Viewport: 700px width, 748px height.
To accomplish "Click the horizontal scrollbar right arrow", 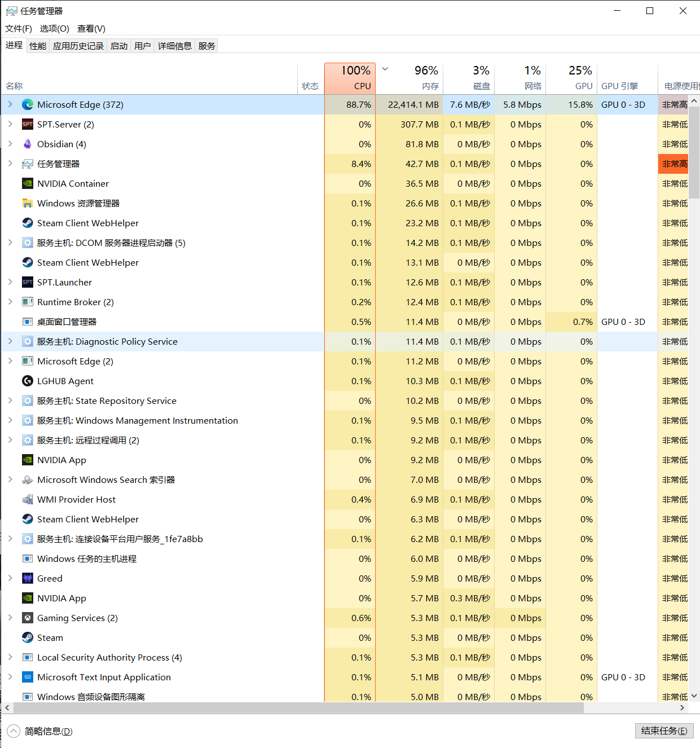I will coord(682,707).
